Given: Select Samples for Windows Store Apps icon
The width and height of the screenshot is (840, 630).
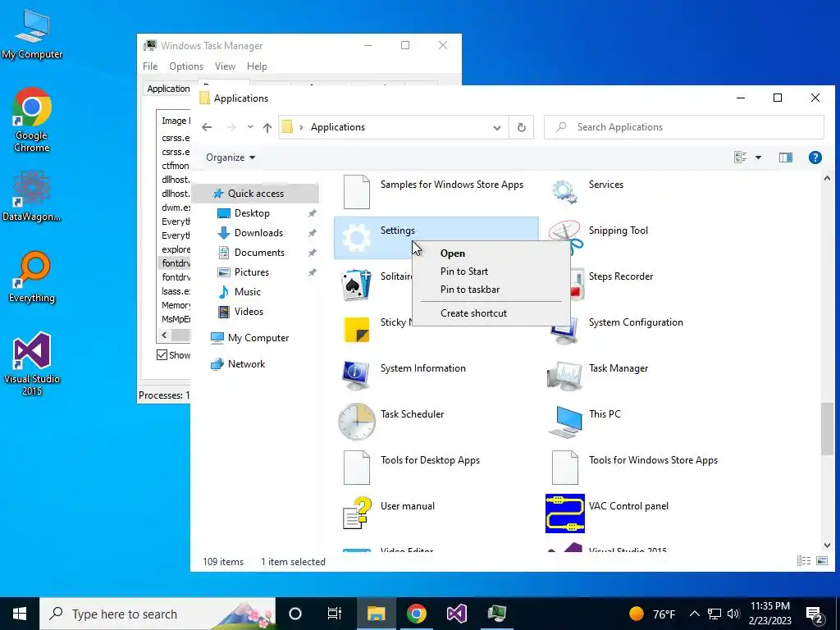Looking at the screenshot, I should pos(357,192).
